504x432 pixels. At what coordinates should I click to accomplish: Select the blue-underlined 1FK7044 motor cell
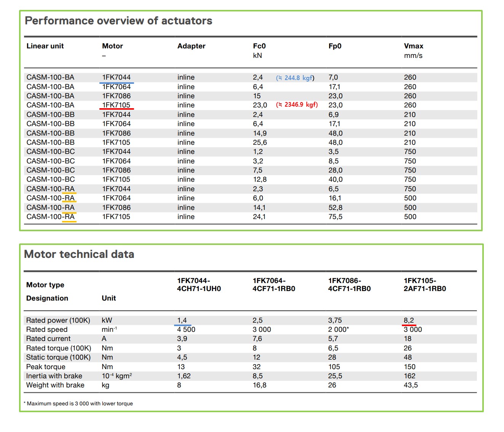(x=116, y=77)
